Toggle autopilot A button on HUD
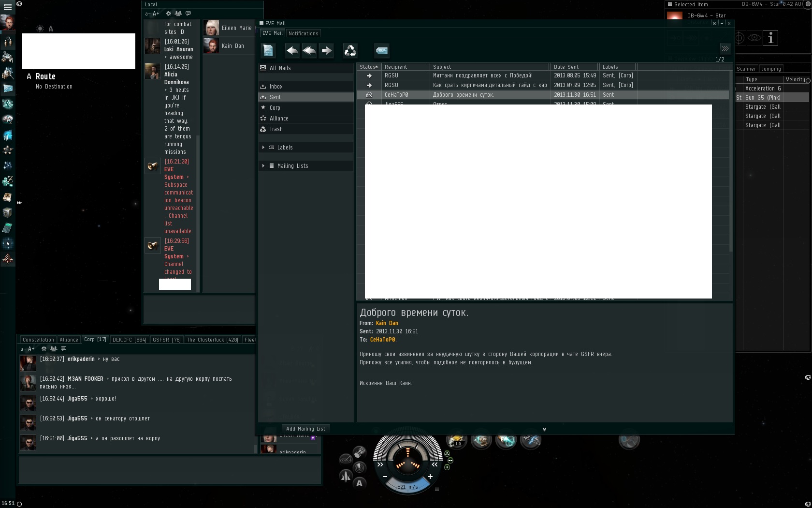 click(359, 483)
